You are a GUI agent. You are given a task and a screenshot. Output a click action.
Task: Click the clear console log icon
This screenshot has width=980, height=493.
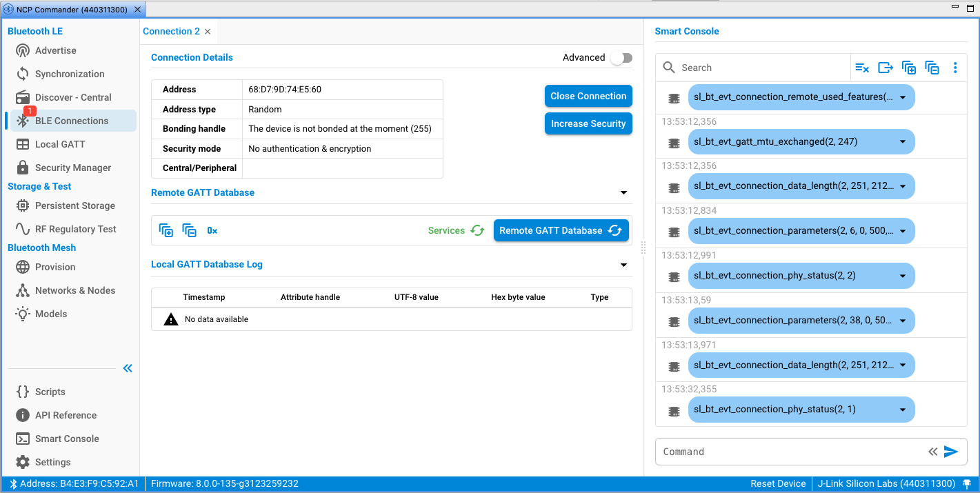click(x=862, y=68)
